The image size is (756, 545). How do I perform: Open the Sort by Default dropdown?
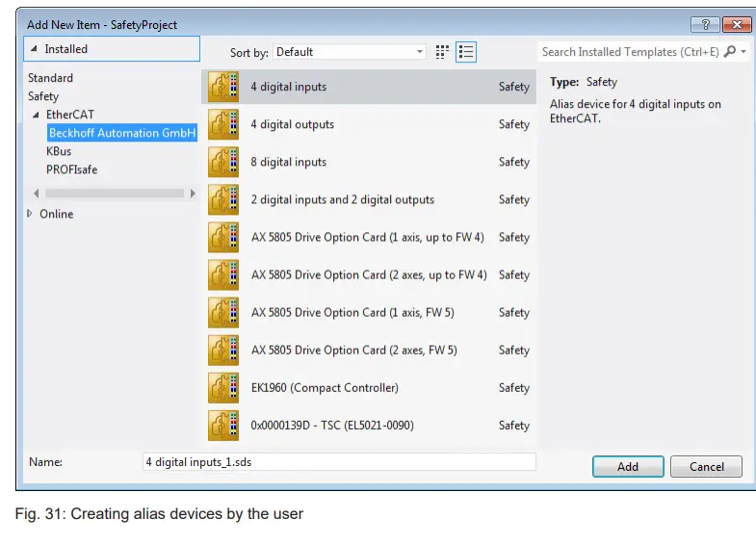[x=350, y=52]
